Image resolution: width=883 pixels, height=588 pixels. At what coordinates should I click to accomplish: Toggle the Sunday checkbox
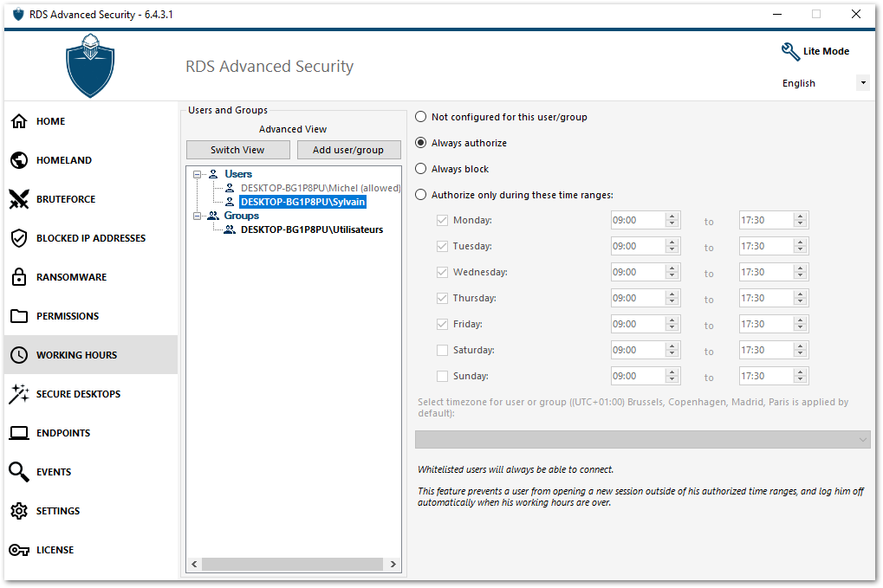442,376
